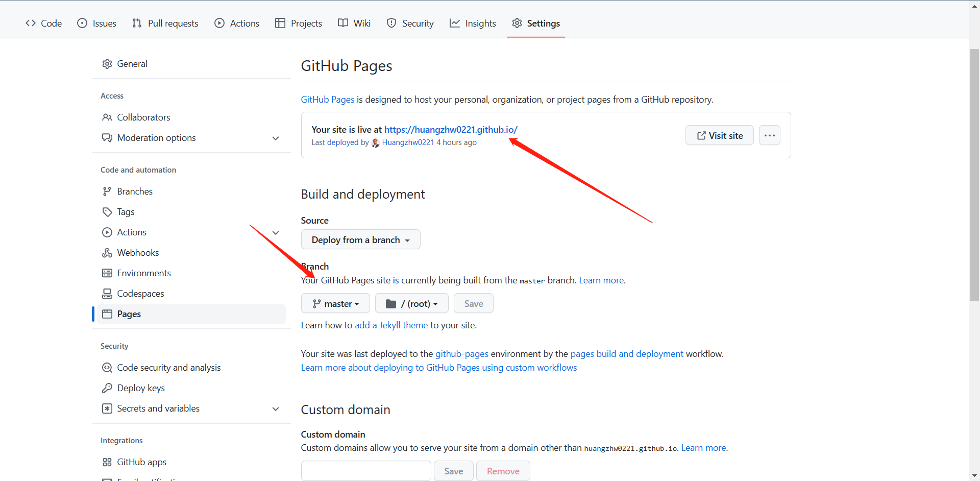Click the Secrets and variables asterisk icon
Viewport: 980px width, 481px height.
coord(107,408)
